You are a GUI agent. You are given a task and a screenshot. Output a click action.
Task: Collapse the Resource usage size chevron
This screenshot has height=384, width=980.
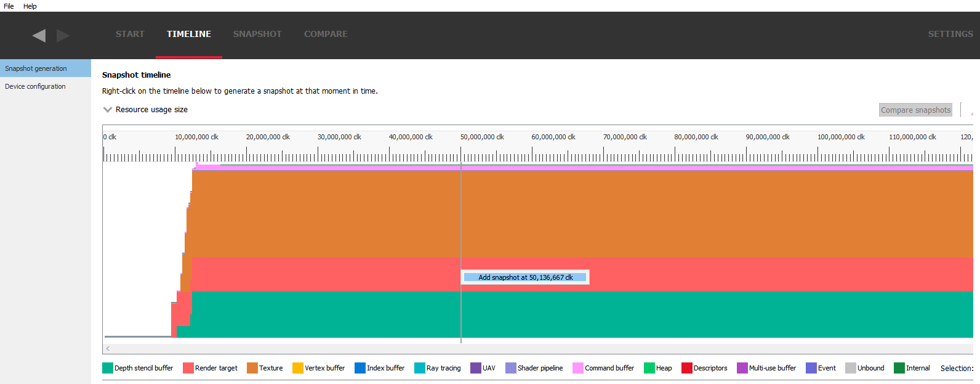point(108,110)
